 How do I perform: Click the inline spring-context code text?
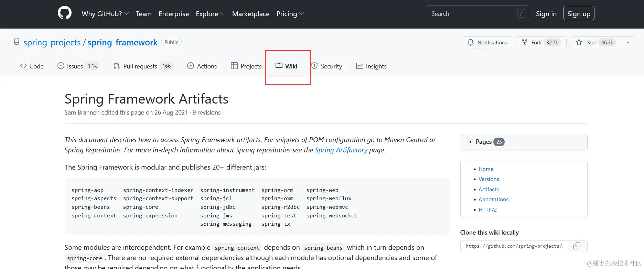[237, 248]
